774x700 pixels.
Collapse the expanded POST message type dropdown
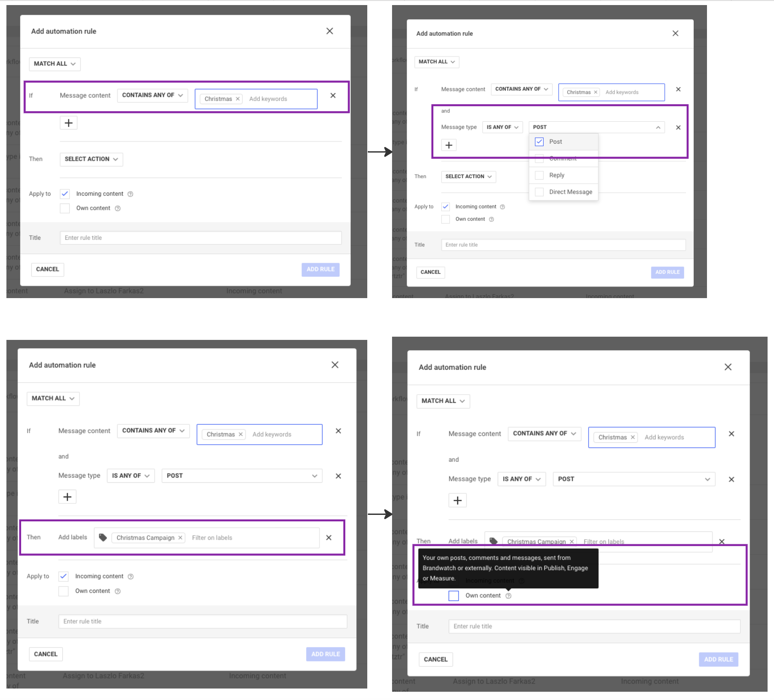[x=658, y=127]
